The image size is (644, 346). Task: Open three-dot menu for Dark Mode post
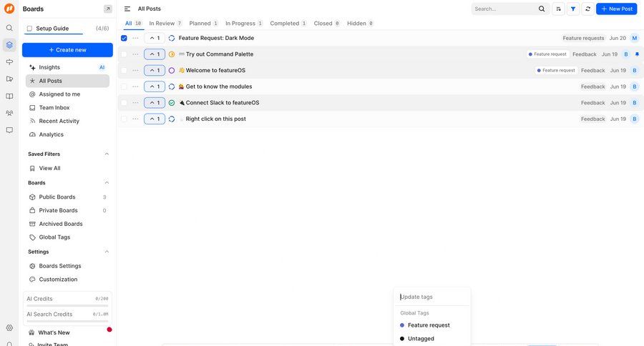point(135,38)
